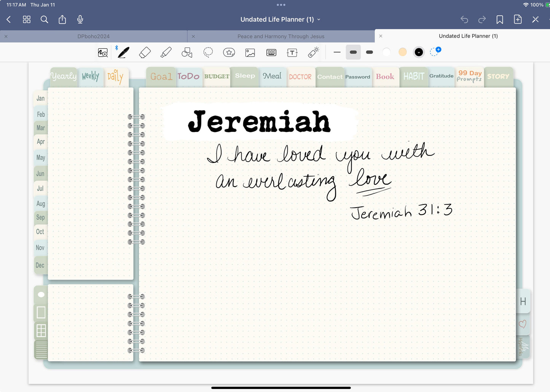Open the text box tool

(x=292, y=52)
